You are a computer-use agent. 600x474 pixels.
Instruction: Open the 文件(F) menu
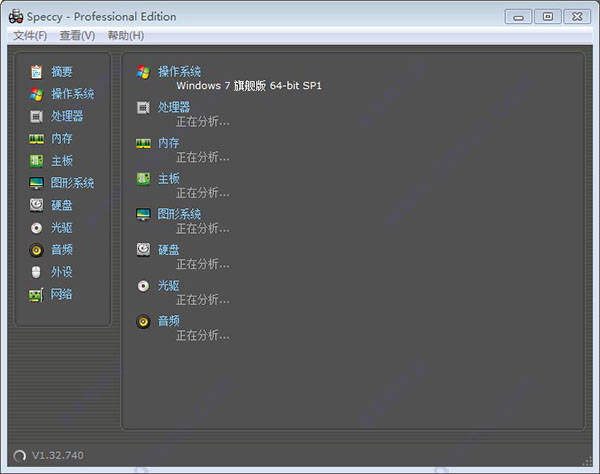(30, 36)
